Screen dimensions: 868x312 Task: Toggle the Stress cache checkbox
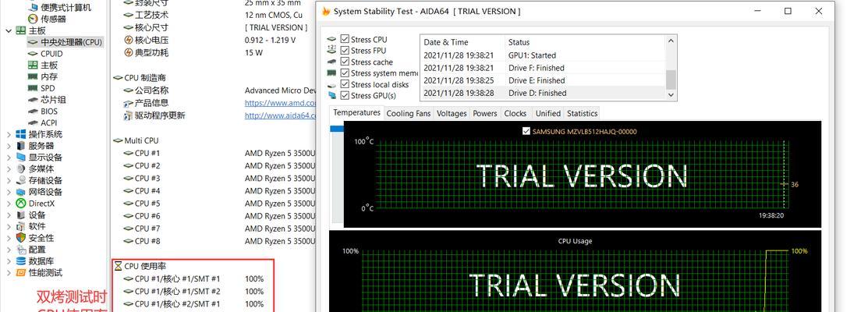(345, 62)
